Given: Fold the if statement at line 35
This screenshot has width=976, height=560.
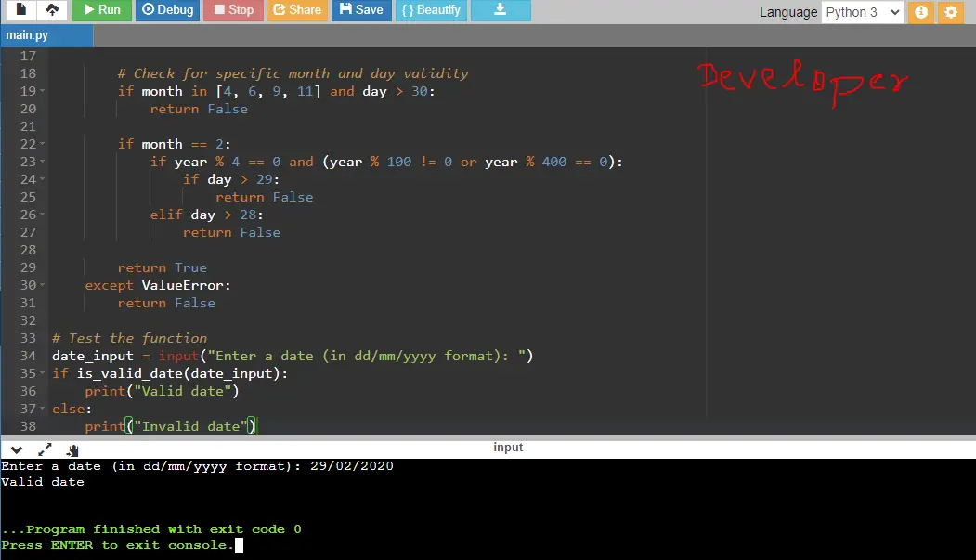Looking at the screenshot, I should [x=43, y=373].
